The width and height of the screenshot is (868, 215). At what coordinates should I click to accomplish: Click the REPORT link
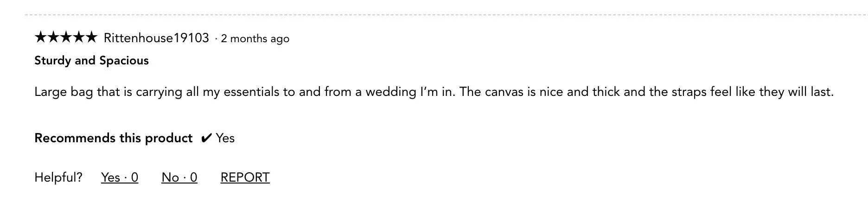coord(245,177)
